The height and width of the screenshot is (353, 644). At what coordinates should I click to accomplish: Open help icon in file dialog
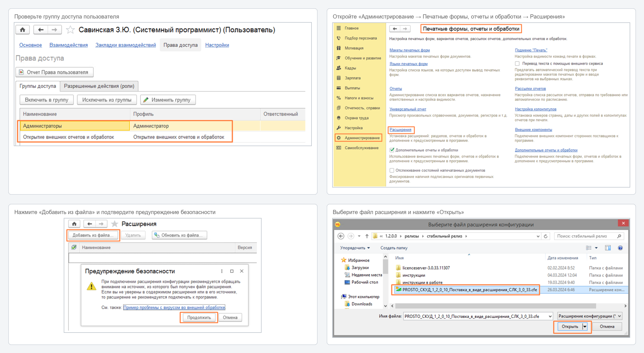point(620,248)
